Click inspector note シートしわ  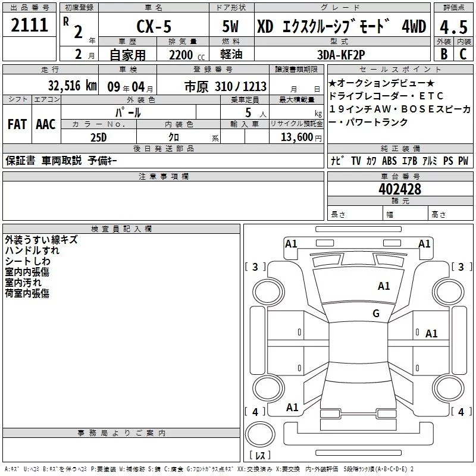point(27,261)
